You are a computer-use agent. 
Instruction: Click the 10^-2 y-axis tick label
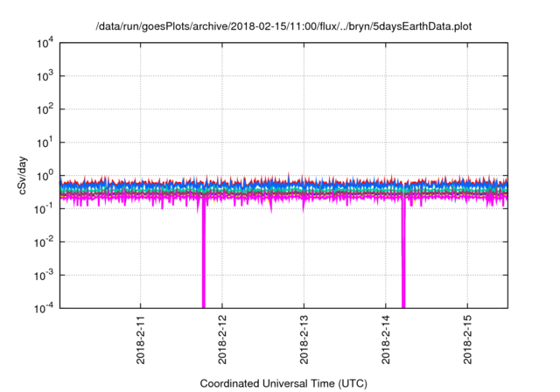(44, 242)
